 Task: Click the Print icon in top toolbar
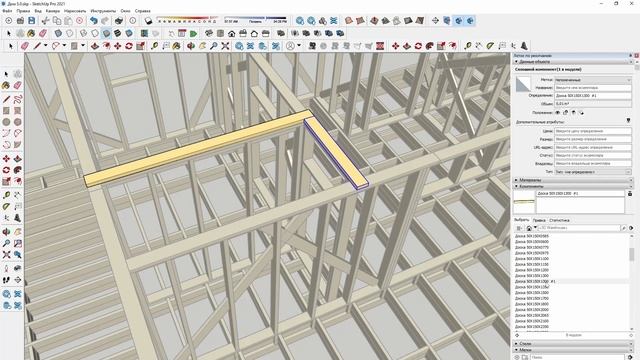point(119,20)
